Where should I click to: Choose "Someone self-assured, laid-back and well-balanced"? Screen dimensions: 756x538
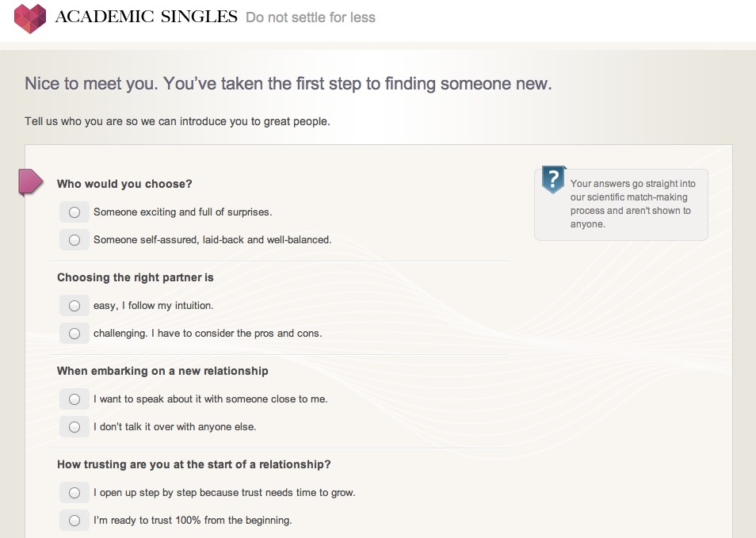point(74,240)
